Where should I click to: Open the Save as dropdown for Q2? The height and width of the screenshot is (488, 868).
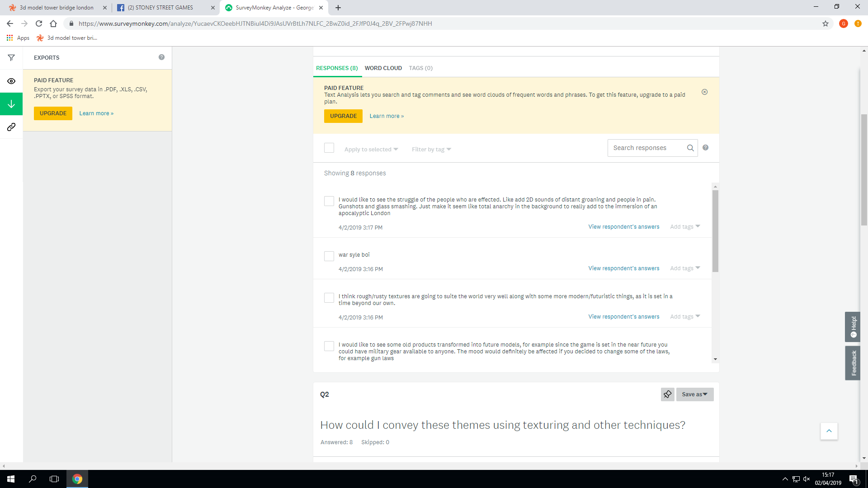694,394
